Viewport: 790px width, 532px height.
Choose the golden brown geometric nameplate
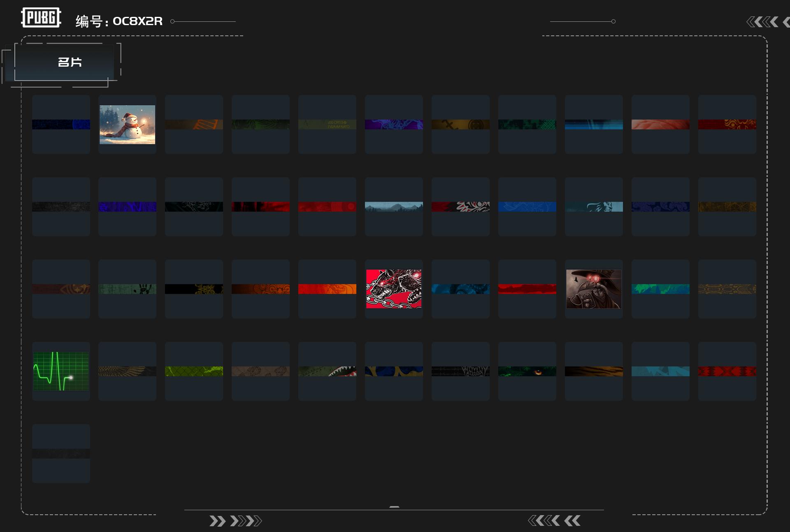click(727, 207)
